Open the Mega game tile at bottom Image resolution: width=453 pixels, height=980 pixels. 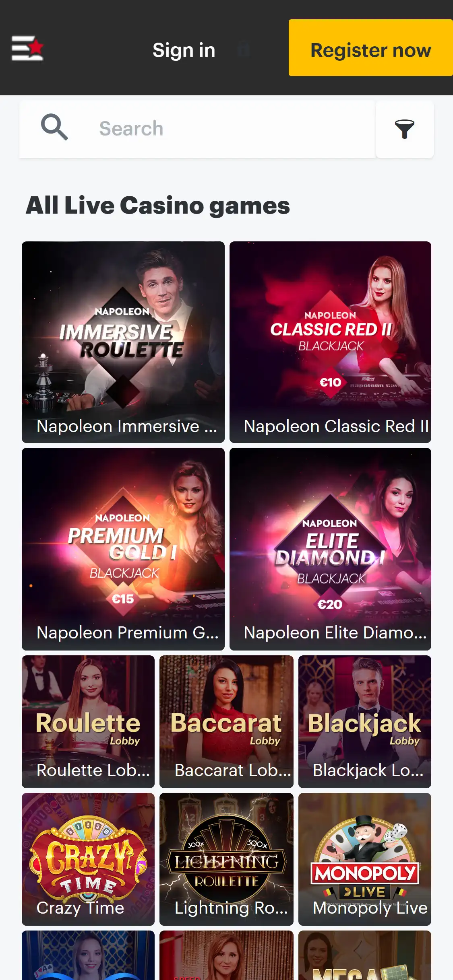(365, 955)
